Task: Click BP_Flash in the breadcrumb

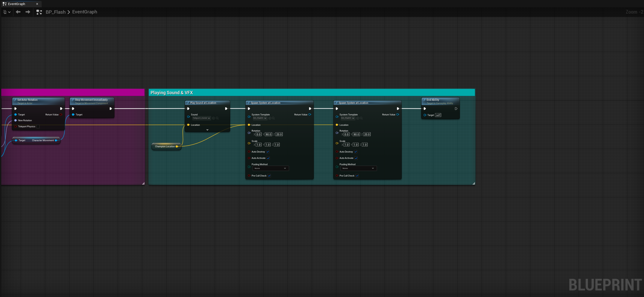Action: click(x=56, y=12)
